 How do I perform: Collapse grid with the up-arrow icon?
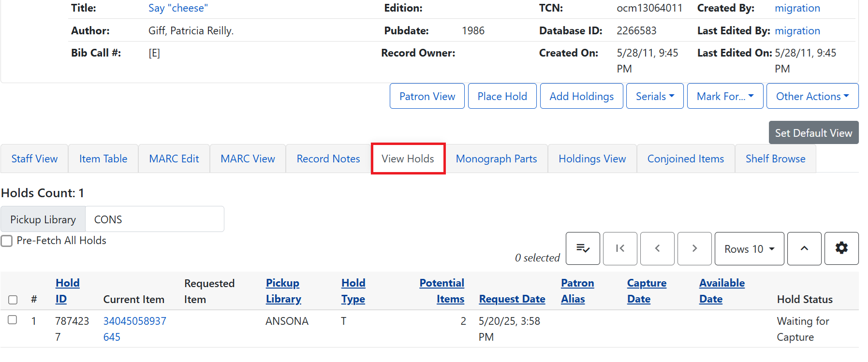[x=804, y=248]
